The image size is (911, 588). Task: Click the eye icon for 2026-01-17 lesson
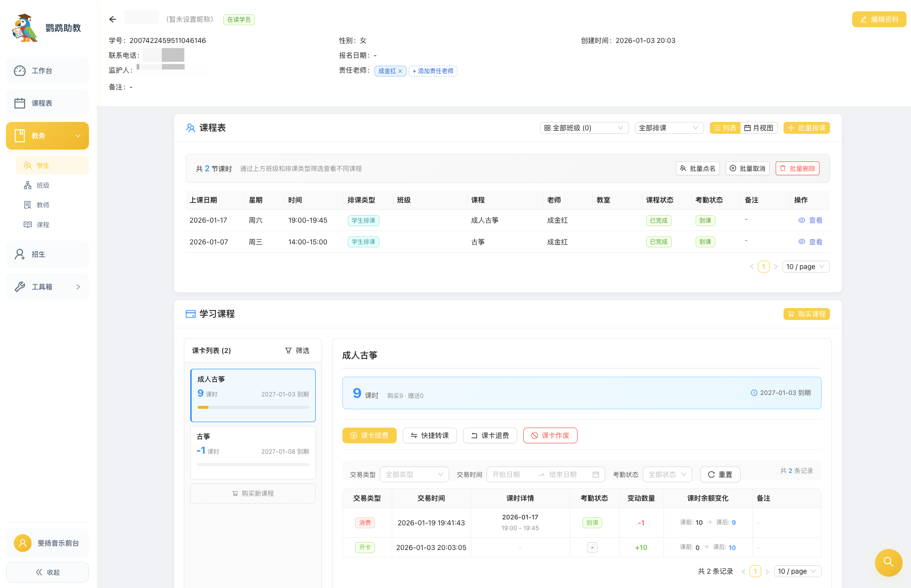pyautogui.click(x=801, y=221)
